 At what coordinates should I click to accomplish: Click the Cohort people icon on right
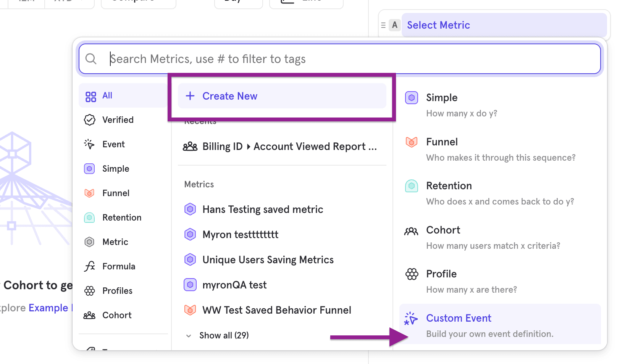(411, 230)
